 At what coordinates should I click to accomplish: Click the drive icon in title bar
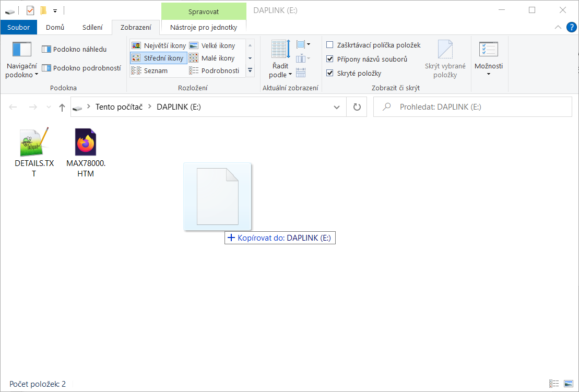(9, 11)
